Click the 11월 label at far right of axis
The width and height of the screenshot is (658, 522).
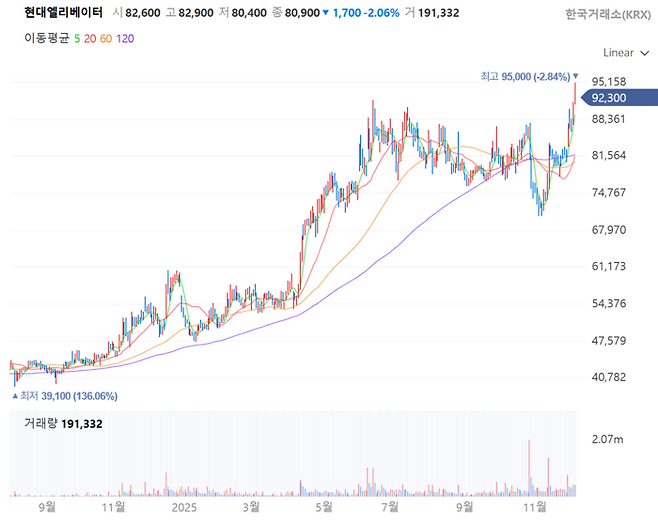[535, 507]
